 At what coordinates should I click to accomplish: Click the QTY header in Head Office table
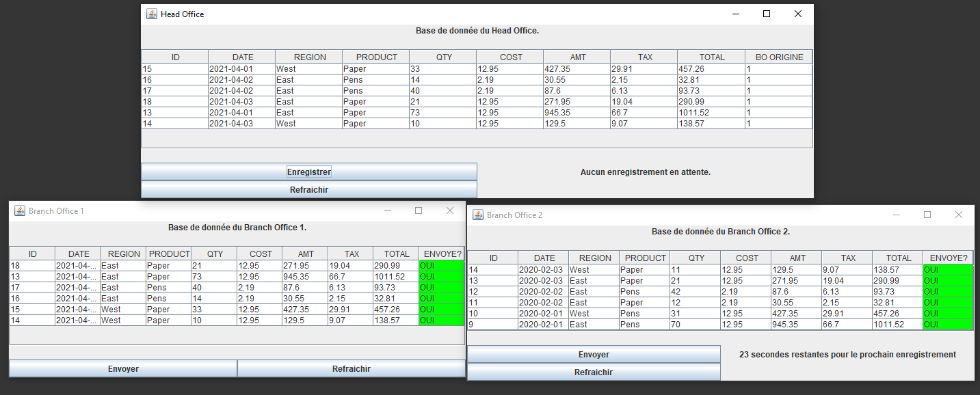[443, 57]
